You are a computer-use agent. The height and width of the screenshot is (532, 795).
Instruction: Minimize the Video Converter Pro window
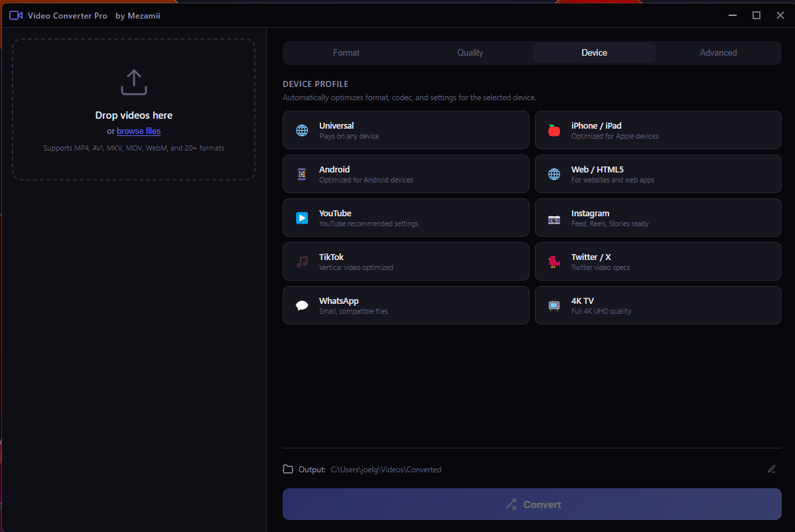point(733,15)
